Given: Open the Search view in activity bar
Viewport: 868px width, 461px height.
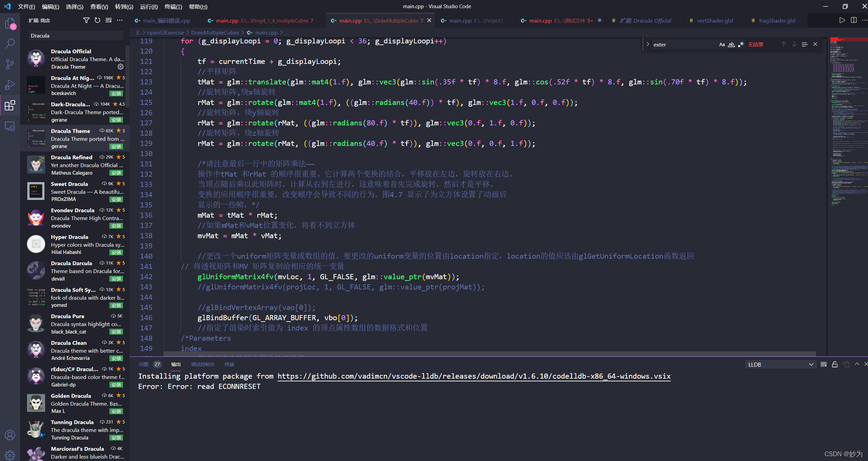Looking at the screenshot, I should click(x=10, y=43).
